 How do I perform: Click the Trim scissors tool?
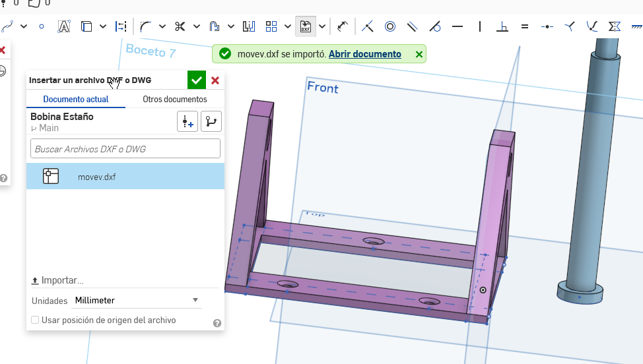(180, 26)
